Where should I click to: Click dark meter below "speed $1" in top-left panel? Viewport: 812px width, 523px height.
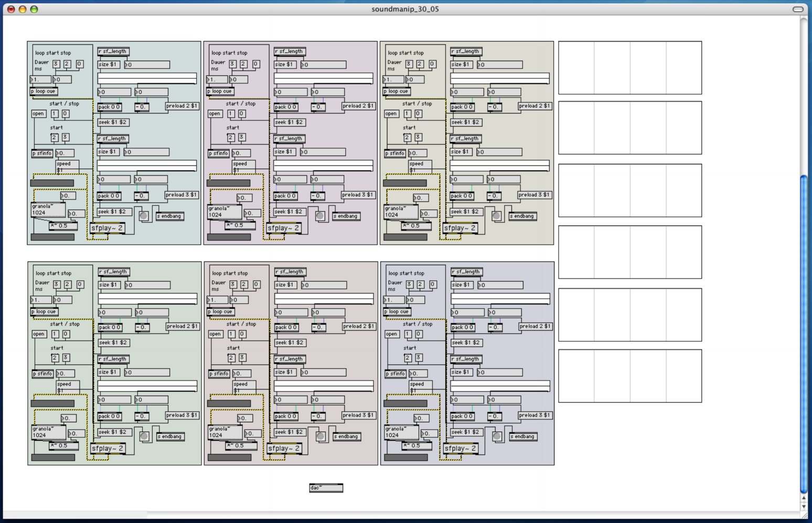click(52, 183)
